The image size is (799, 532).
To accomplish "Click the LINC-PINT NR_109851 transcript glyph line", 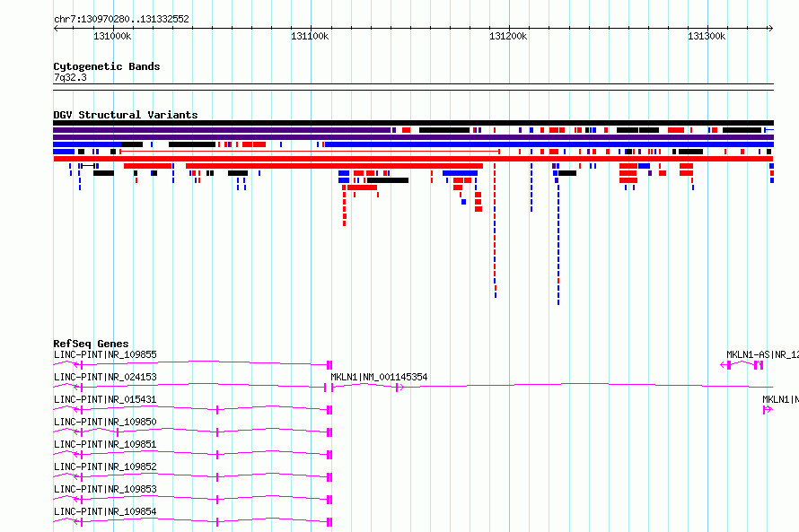I will pyautogui.click(x=193, y=454).
